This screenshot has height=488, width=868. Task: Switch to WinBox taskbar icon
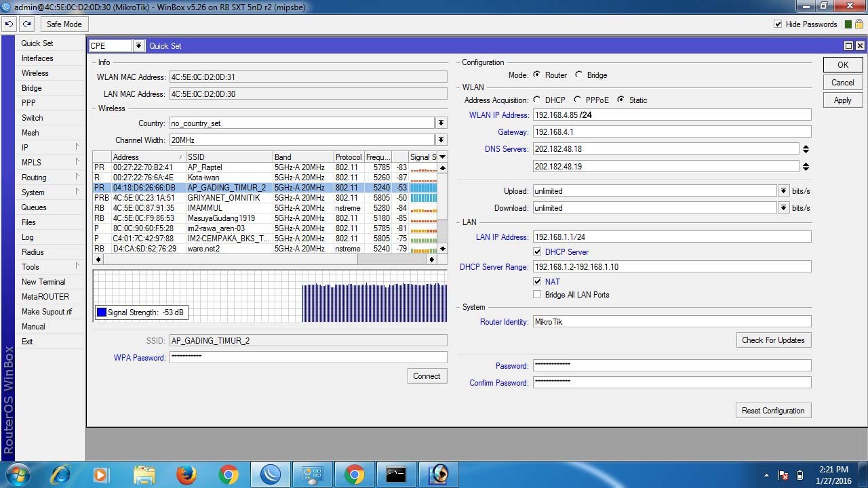click(x=271, y=474)
